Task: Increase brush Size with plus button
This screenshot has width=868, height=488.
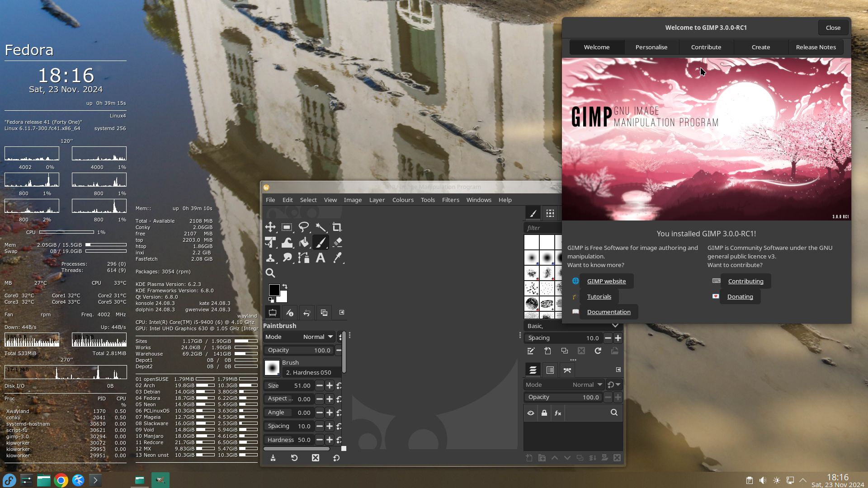Action: (x=330, y=386)
